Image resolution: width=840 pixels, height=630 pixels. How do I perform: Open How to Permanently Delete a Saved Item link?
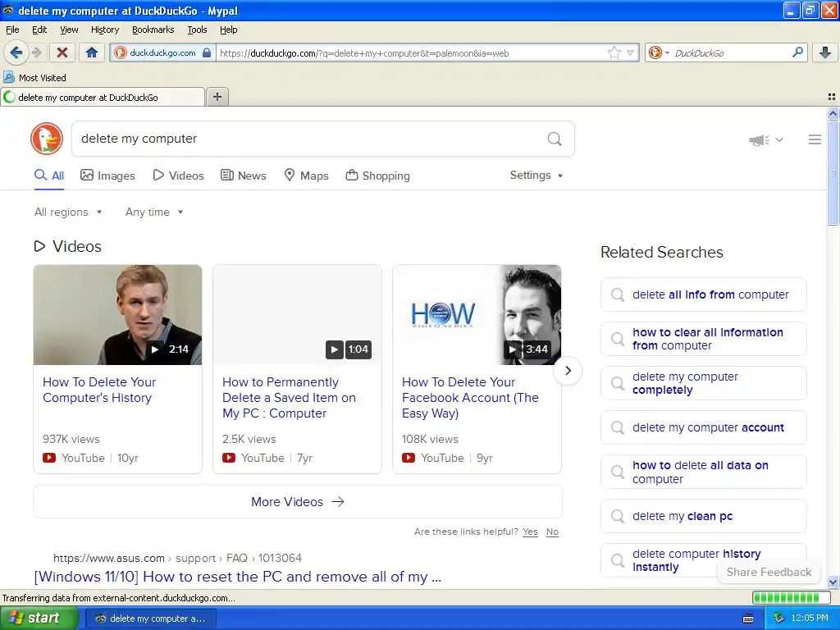pyautogui.click(x=289, y=398)
